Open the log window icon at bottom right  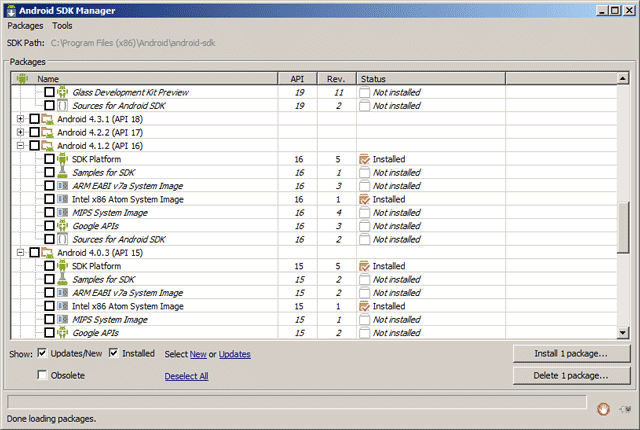coord(625,409)
